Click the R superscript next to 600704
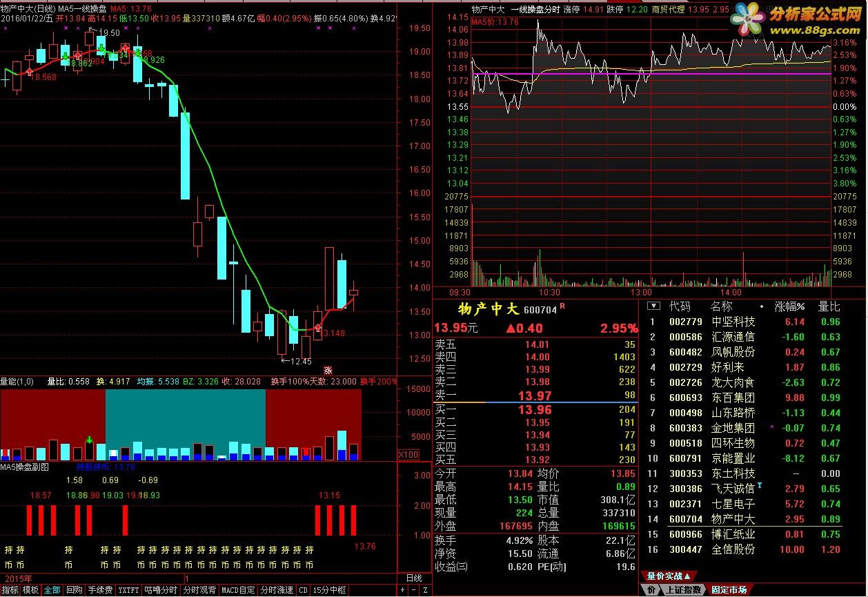868x597 pixels. coord(562,305)
